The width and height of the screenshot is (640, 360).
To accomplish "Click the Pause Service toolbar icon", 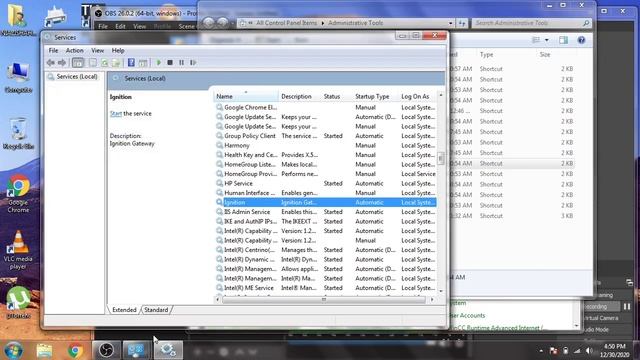I will point(181,62).
